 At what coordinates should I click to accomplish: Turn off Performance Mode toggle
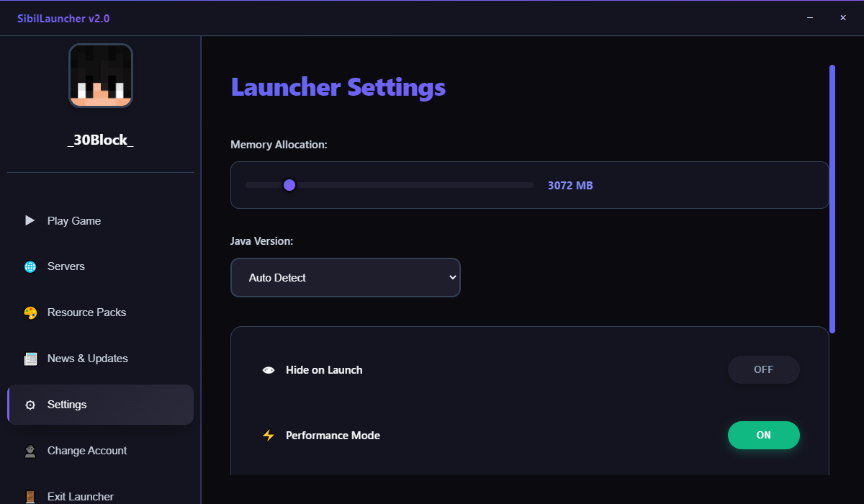763,435
